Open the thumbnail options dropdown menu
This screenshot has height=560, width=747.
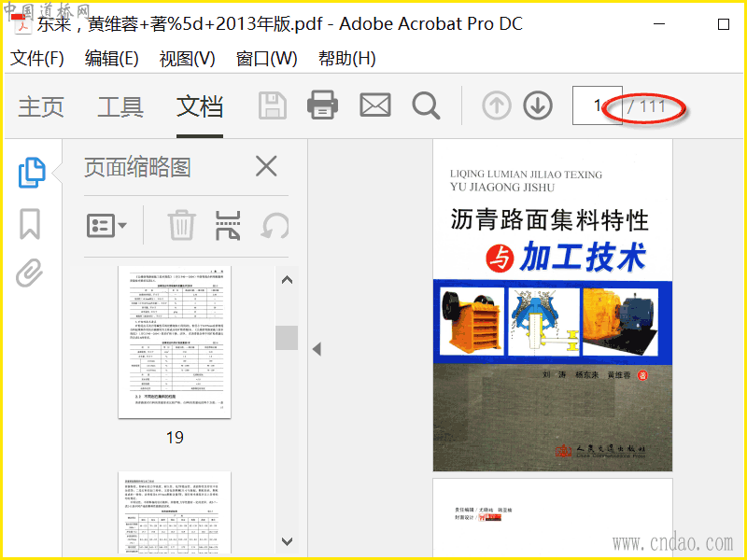point(106,225)
